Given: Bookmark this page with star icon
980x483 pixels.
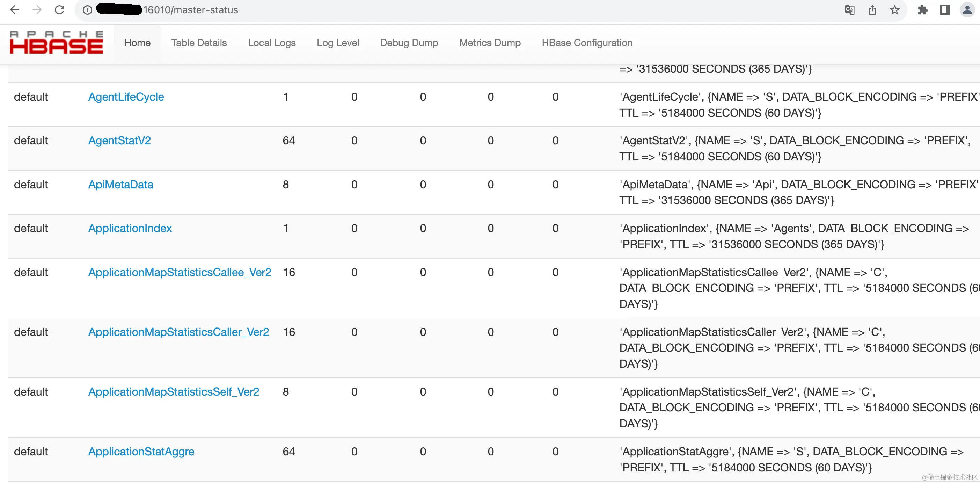Looking at the screenshot, I should tap(895, 10).
